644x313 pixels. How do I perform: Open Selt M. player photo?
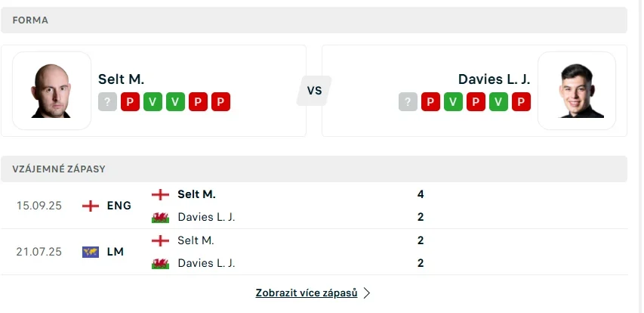(x=52, y=91)
